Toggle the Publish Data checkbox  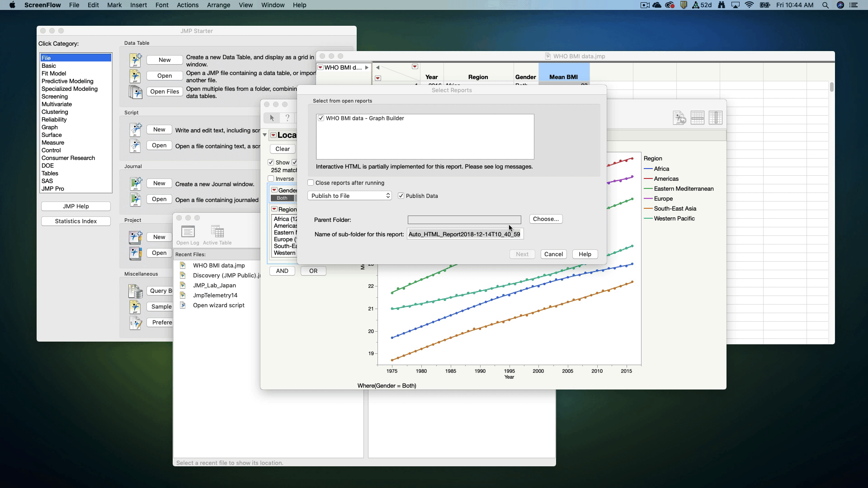tap(401, 196)
